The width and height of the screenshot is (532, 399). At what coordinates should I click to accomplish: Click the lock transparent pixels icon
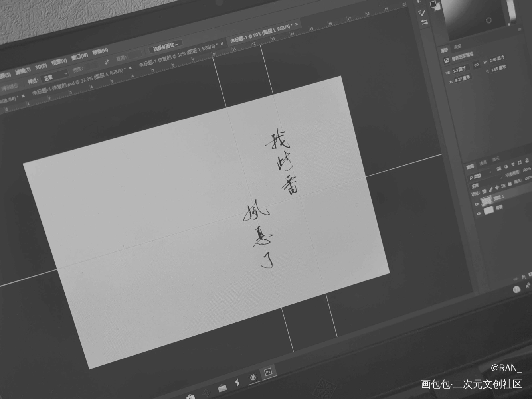pos(484,192)
